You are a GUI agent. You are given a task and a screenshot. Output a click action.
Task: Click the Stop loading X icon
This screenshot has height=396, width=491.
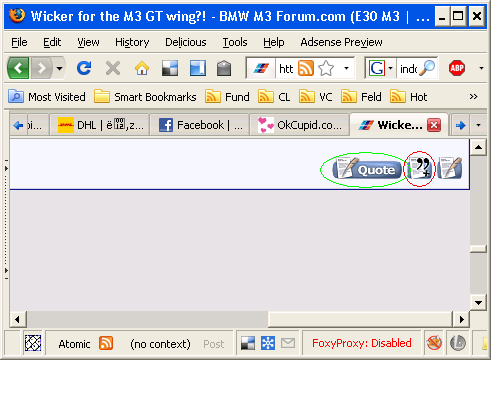pos(113,68)
